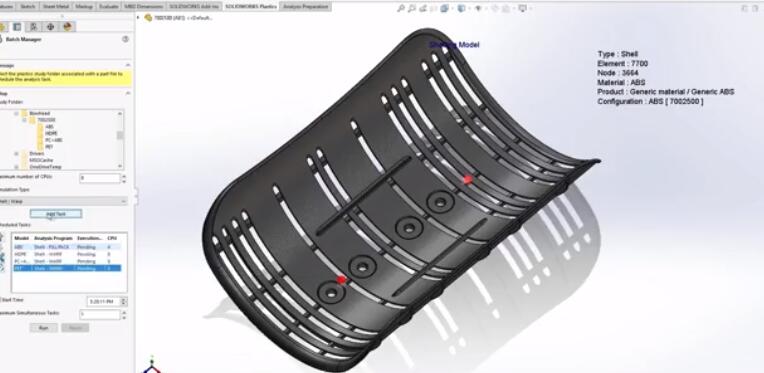Screen dimensions: 764x373
Task: Open the View Settings monitor icon
Action: [523, 8]
